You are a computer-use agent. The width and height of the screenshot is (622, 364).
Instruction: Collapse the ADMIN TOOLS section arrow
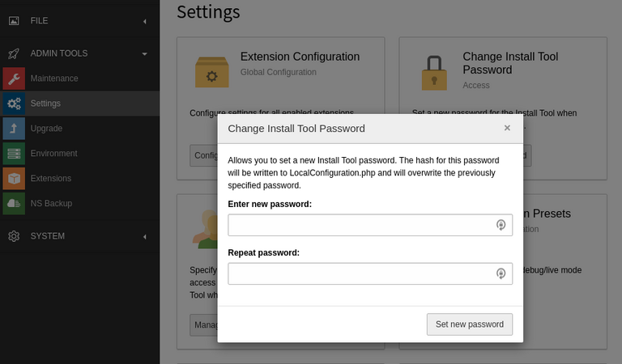144,53
